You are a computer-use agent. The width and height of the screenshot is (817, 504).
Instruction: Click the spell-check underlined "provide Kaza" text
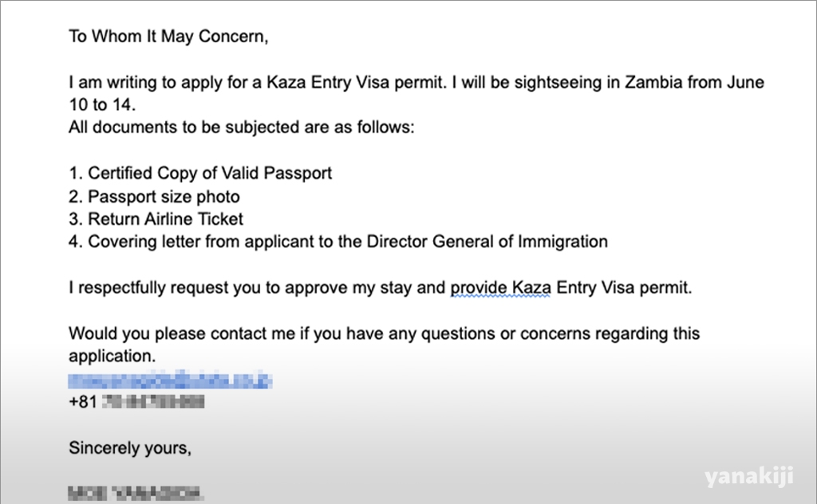click(500, 288)
